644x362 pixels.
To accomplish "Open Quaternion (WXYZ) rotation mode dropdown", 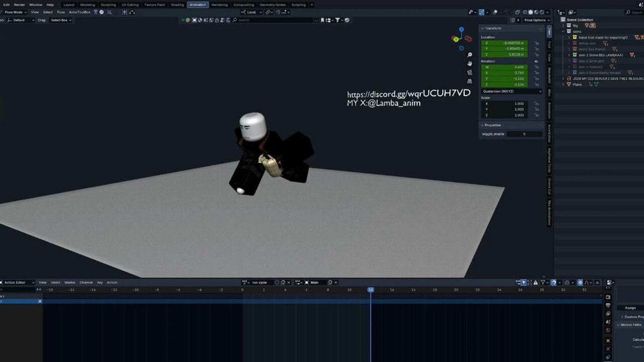I will pyautogui.click(x=511, y=91).
